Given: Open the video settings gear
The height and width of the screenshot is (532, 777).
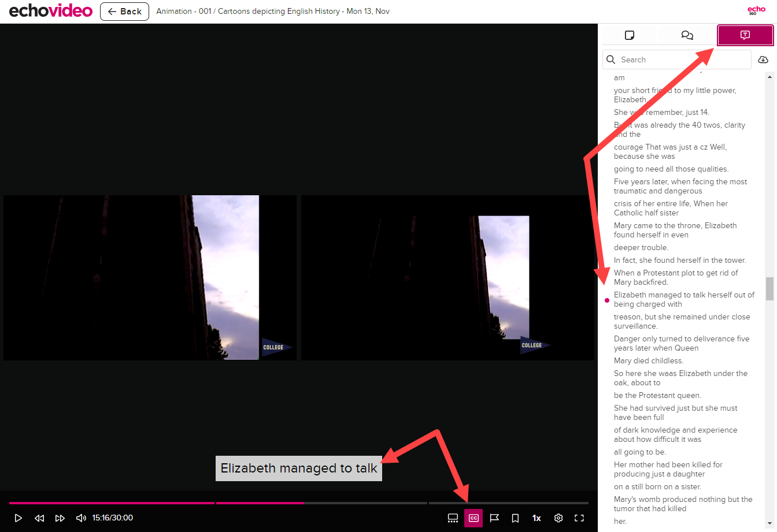Looking at the screenshot, I should pyautogui.click(x=558, y=518).
